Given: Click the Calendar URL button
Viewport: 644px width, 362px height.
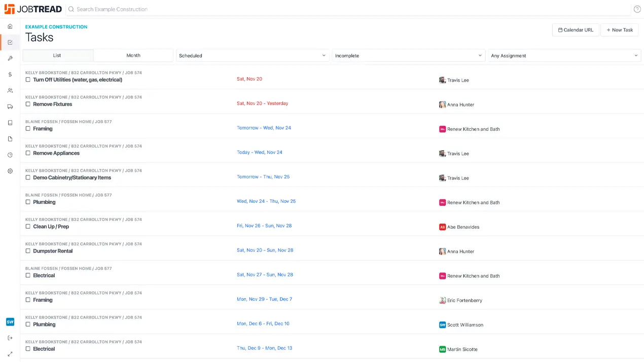Looking at the screenshot, I should [576, 30].
